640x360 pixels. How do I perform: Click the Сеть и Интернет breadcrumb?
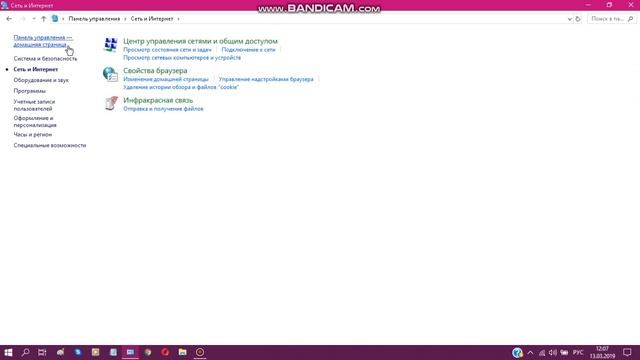152,19
